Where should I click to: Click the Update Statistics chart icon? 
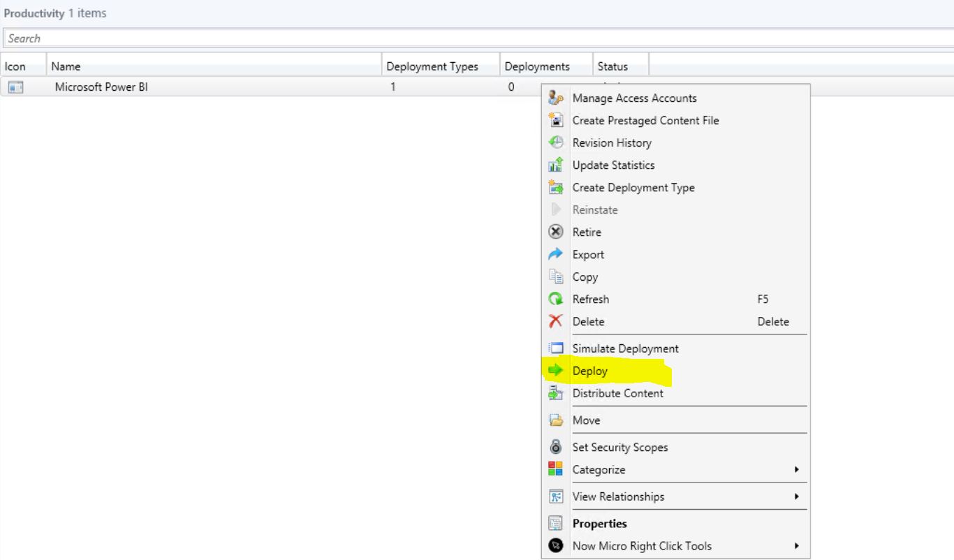point(556,165)
